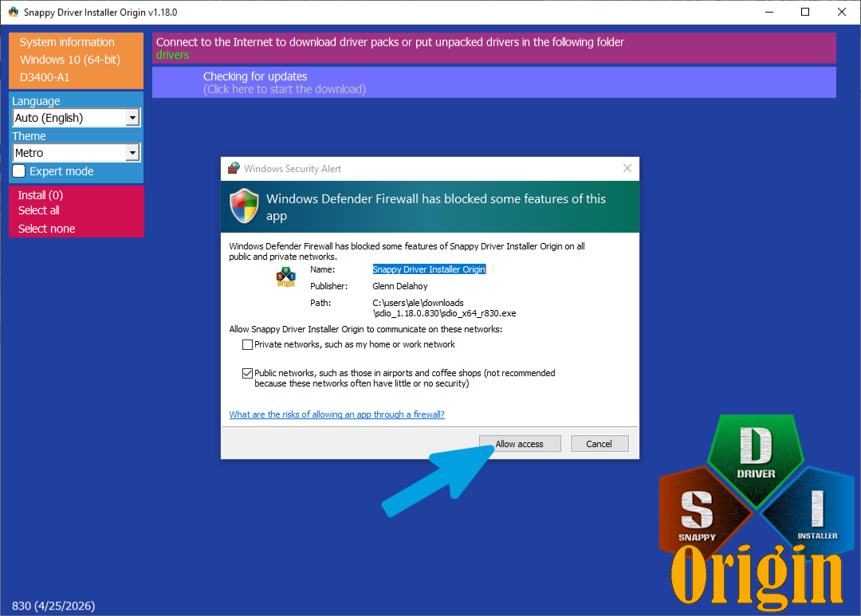Minimize the Snappy Driver Installer window
The height and width of the screenshot is (616, 861).
(x=769, y=11)
